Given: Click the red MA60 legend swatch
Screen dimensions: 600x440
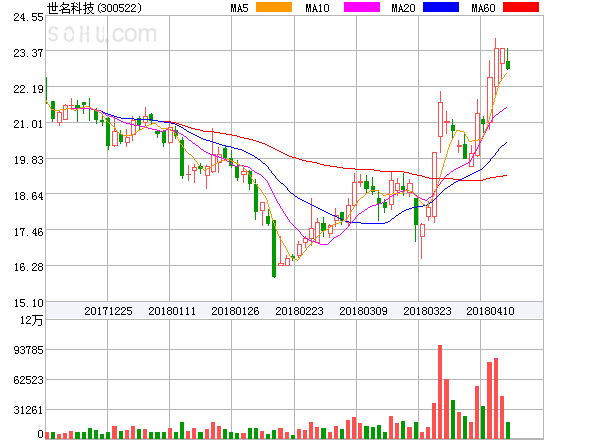Looking at the screenshot, I should point(521,7).
